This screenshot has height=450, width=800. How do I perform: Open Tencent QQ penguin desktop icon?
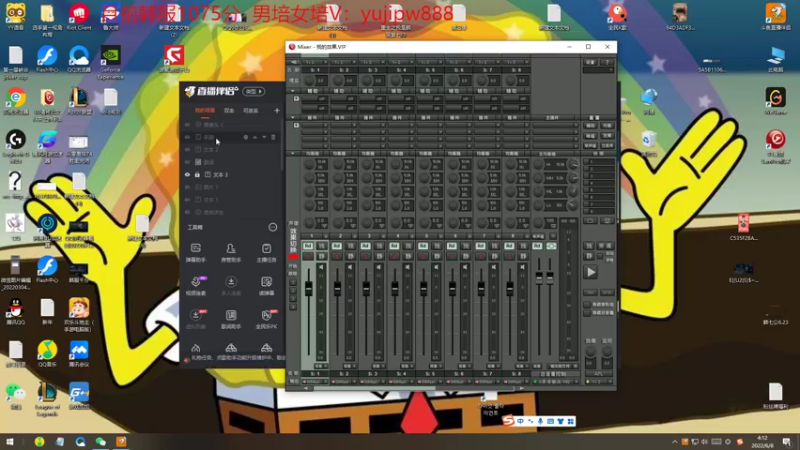[16, 312]
